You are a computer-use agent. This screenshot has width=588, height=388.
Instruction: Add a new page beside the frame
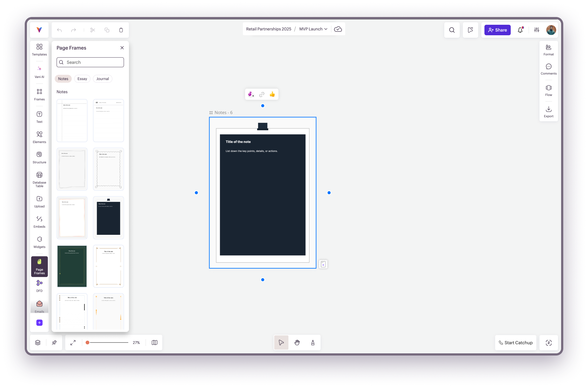tap(323, 264)
